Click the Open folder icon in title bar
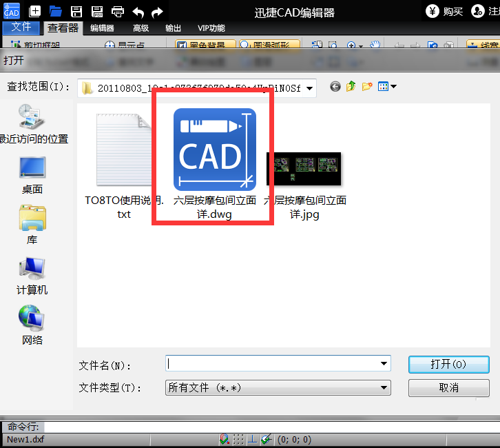 (x=55, y=11)
